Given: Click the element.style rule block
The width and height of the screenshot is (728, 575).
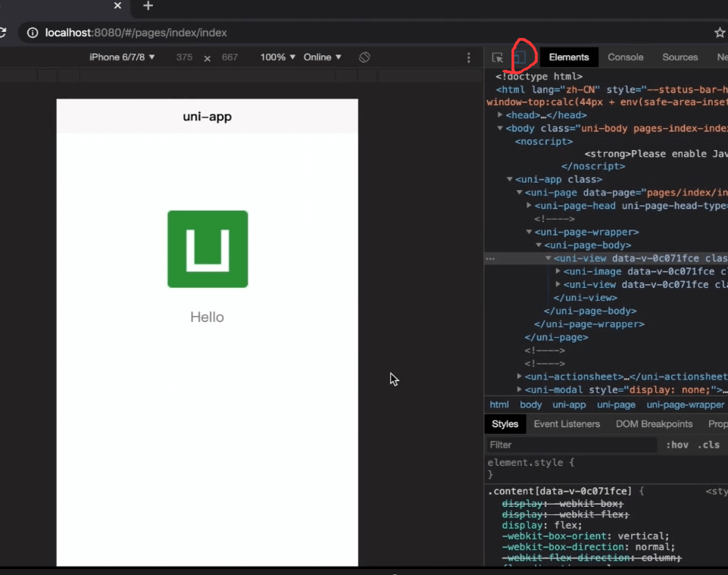Looking at the screenshot, I should (531, 468).
